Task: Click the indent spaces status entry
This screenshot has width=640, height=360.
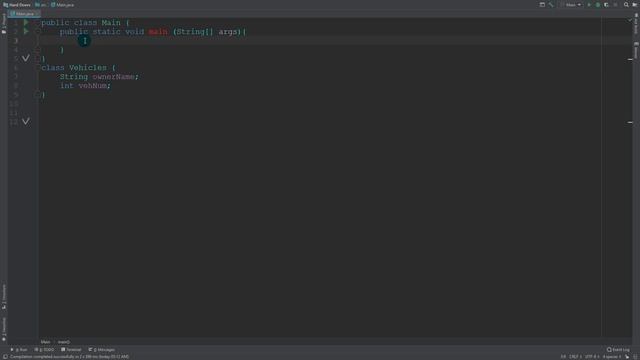Action: pos(612,357)
